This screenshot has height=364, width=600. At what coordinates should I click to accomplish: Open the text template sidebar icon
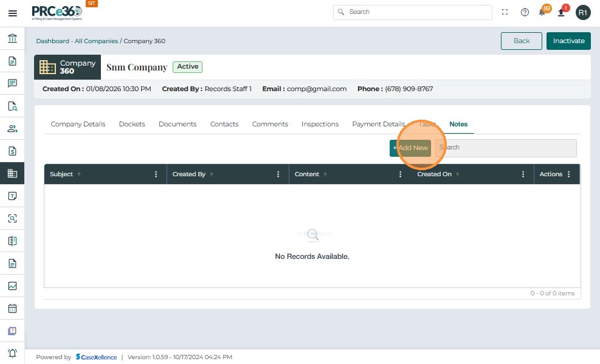coord(12,196)
